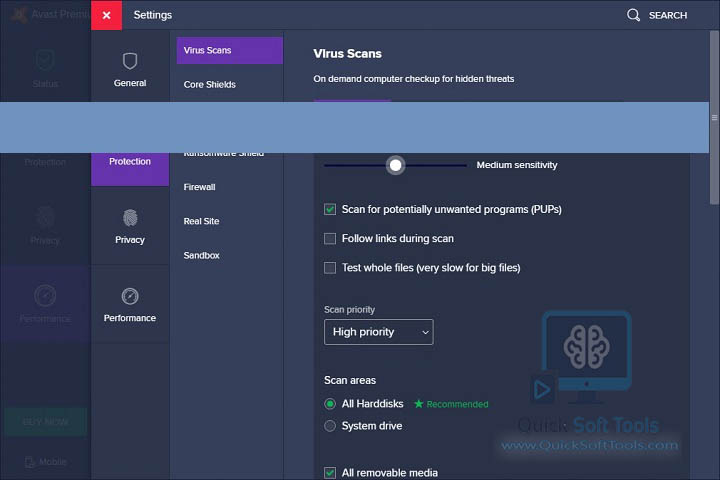Click the search magnifier icon

tap(633, 15)
